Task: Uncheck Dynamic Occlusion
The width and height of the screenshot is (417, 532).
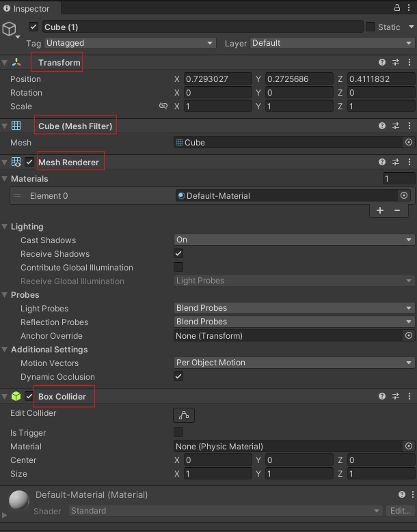Action: (x=178, y=376)
